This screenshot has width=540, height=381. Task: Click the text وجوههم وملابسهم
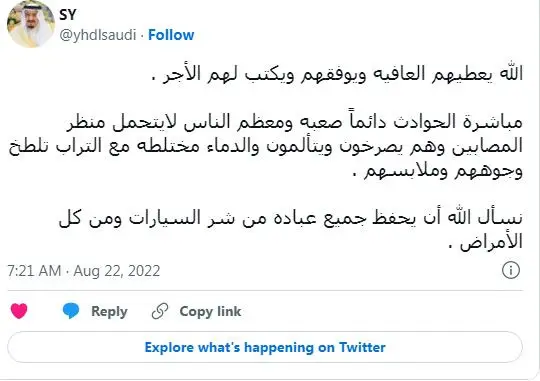pos(444,170)
